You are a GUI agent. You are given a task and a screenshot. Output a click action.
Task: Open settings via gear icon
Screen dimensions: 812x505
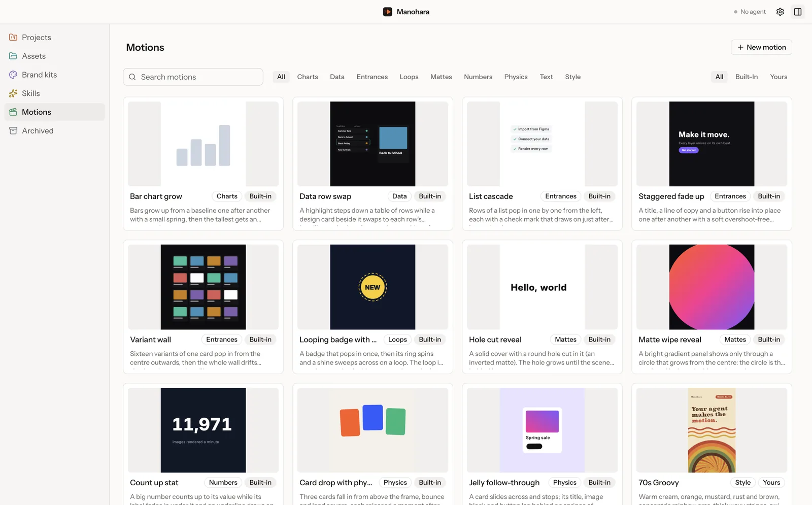(x=780, y=12)
